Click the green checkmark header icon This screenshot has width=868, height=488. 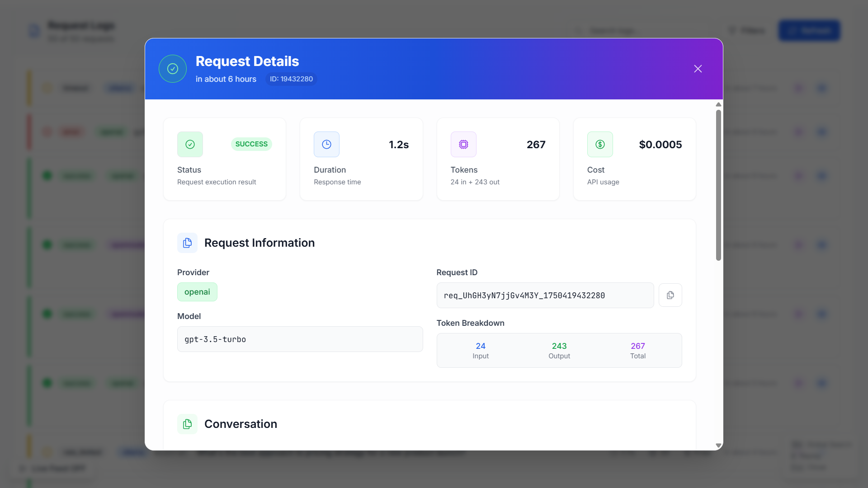pyautogui.click(x=173, y=69)
